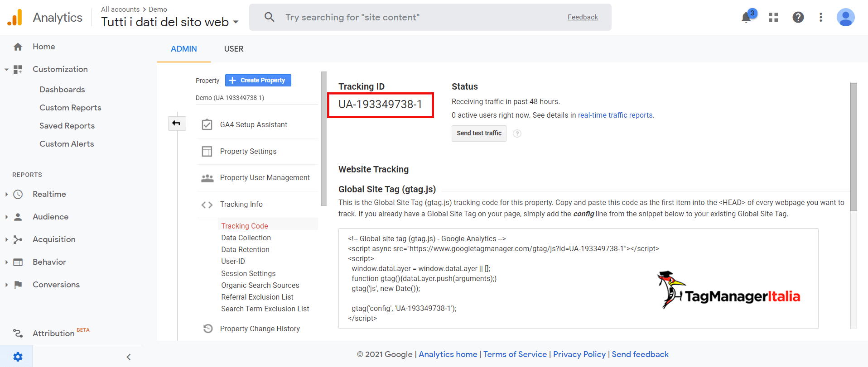
Task: Click the Behavior window icon
Action: (18, 262)
